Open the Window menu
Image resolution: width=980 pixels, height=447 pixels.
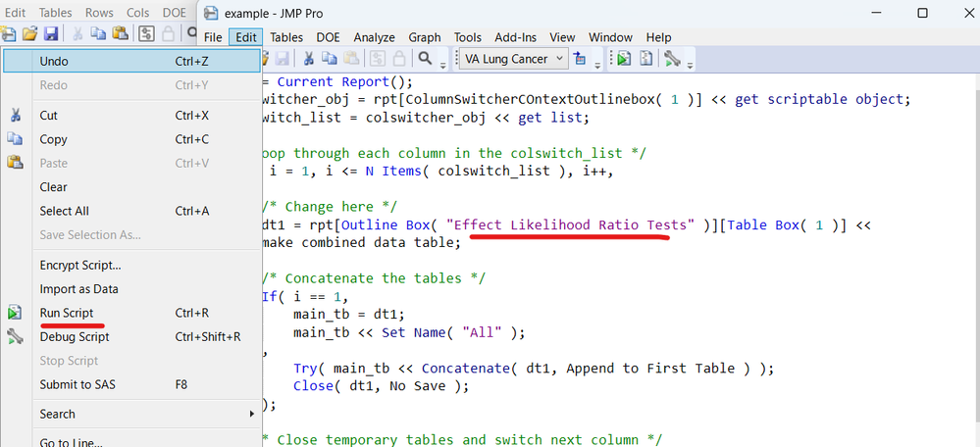pyautogui.click(x=610, y=37)
